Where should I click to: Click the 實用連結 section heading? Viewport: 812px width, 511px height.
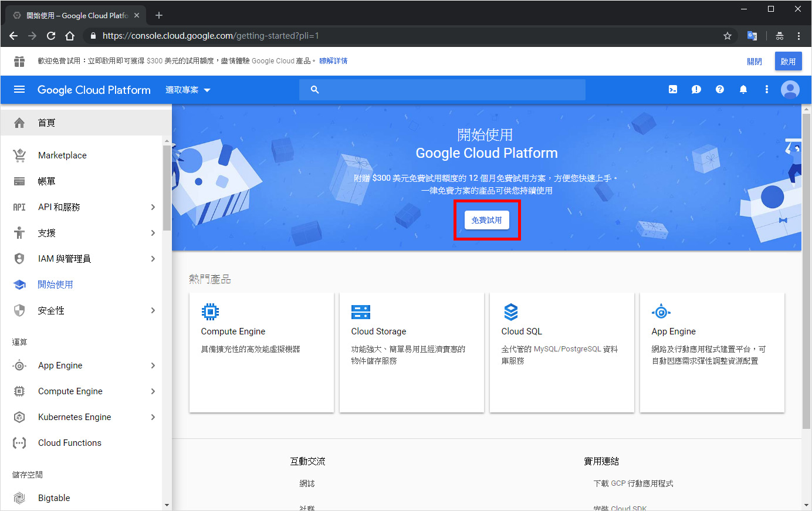601,461
